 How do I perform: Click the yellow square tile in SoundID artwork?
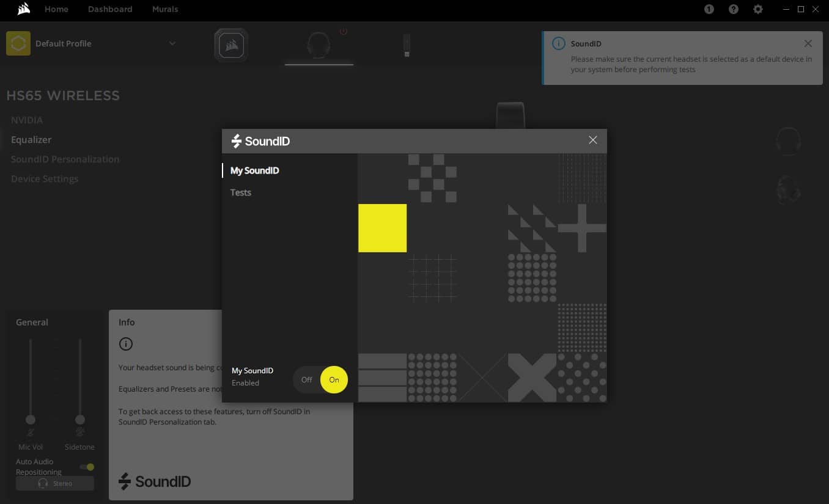(x=383, y=228)
